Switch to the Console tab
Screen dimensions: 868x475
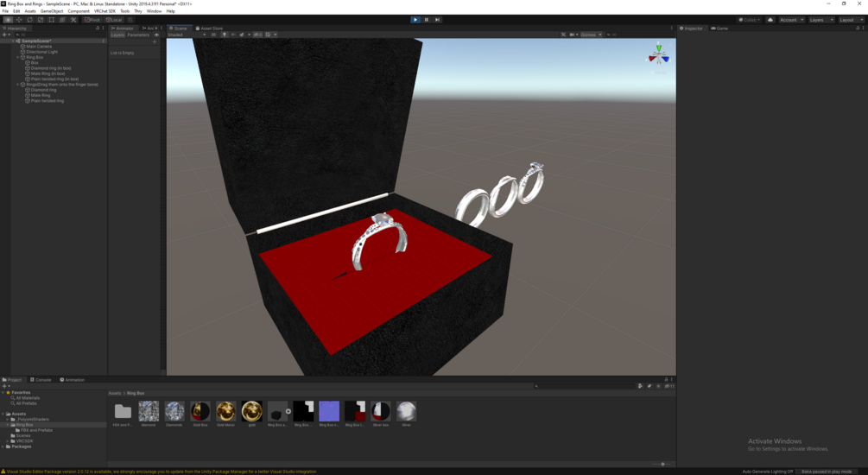[41, 380]
